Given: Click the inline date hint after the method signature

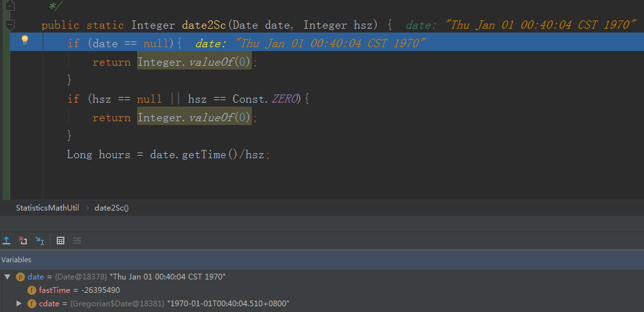Looking at the screenshot, I should point(521,25).
